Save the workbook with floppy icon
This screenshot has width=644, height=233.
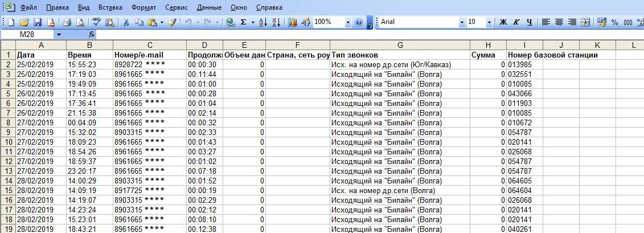click(38, 23)
